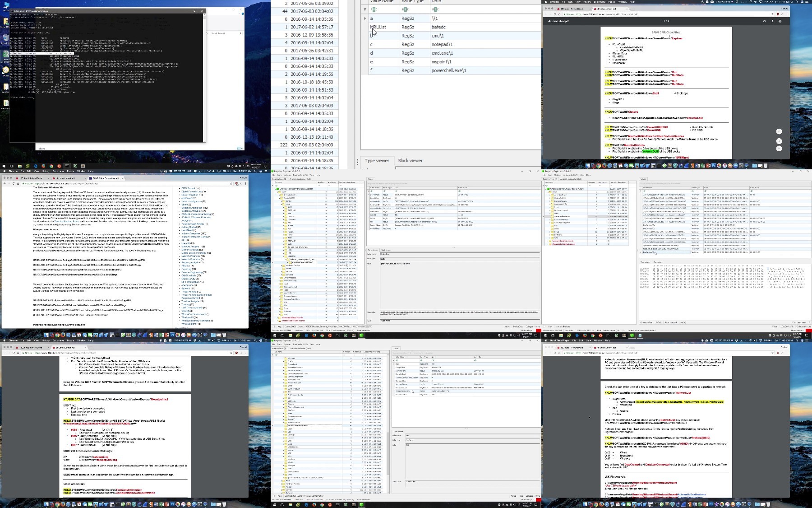This screenshot has width=812, height=508.
Task: Click back arrow in SANS blog browser window
Action: (5, 184)
